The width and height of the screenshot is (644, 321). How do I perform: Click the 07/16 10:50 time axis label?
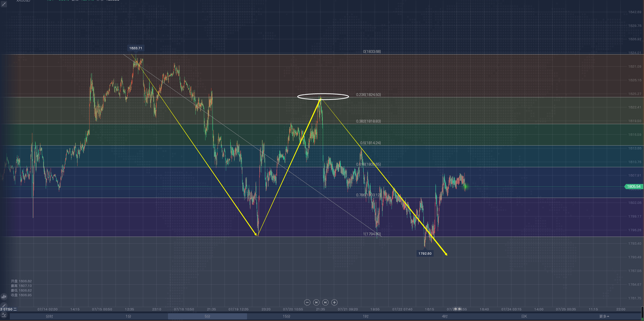[184, 309]
